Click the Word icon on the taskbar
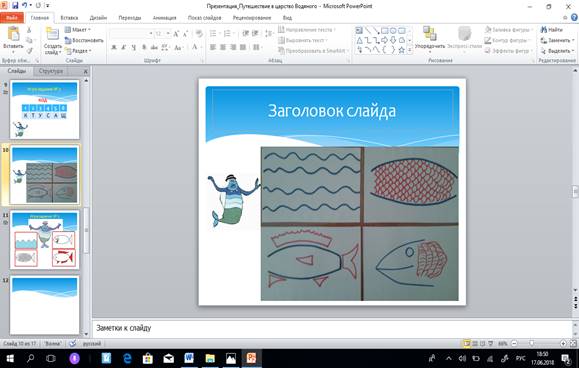This screenshot has height=368, width=579. click(189, 358)
